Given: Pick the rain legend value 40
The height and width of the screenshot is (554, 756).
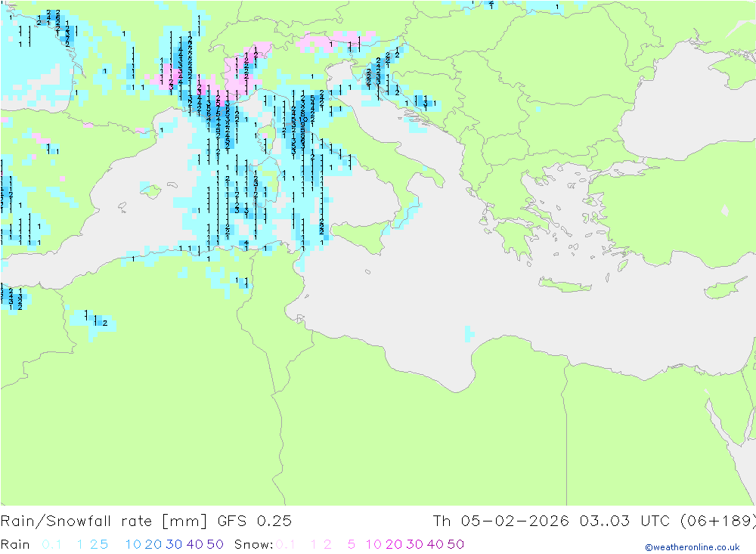Looking at the screenshot, I should pyautogui.click(x=195, y=544).
